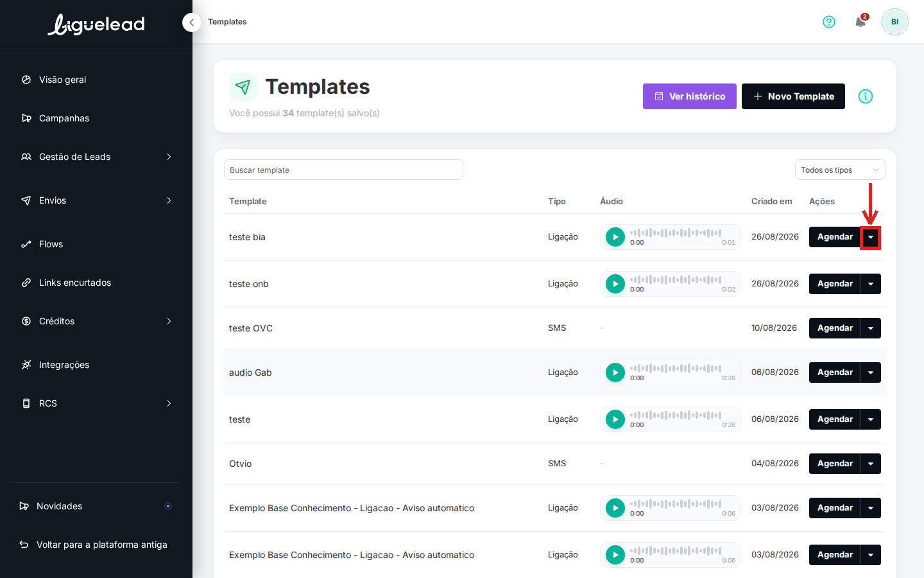Click the green info icon beside Novo Template
Screen dimensions: 924x578
[866, 96]
